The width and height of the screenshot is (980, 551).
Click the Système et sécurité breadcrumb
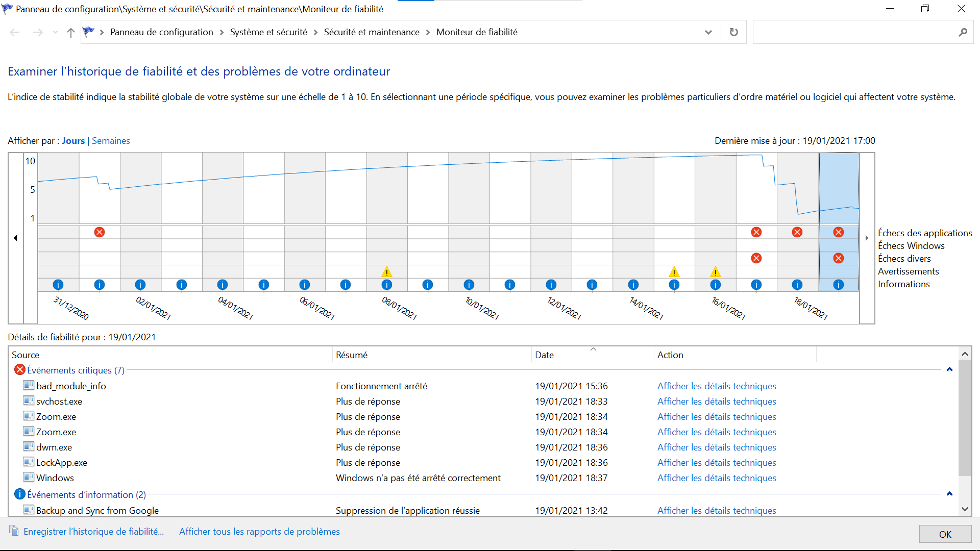[268, 32]
